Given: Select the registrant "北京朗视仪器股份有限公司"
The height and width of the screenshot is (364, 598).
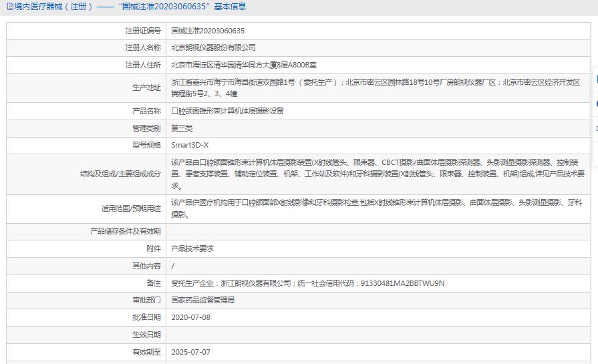Looking at the screenshot, I should (214, 47).
